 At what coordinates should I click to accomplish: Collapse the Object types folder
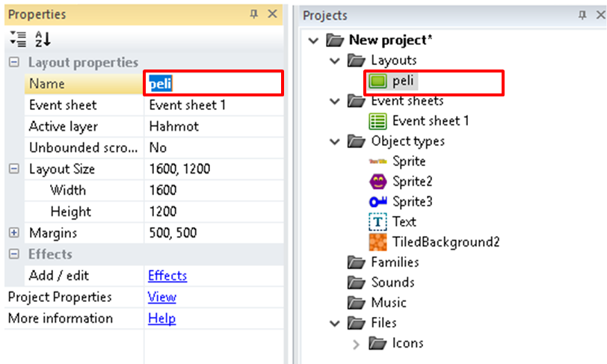pyautogui.click(x=334, y=141)
